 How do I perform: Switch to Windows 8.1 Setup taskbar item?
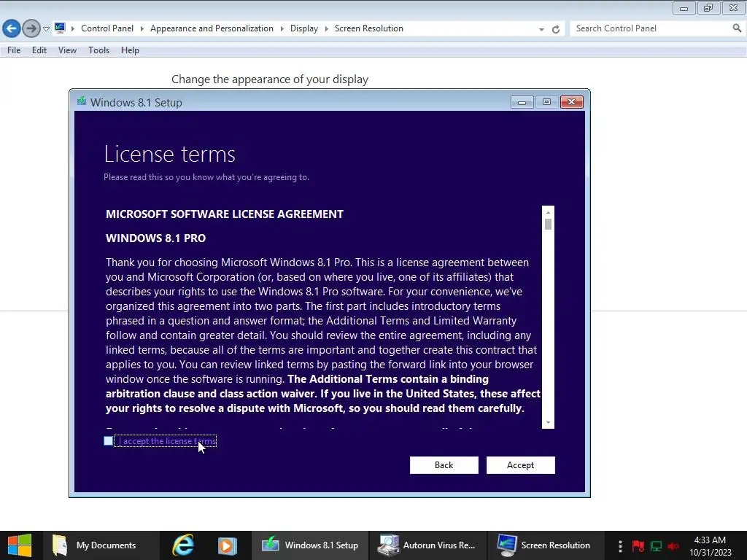click(x=310, y=545)
